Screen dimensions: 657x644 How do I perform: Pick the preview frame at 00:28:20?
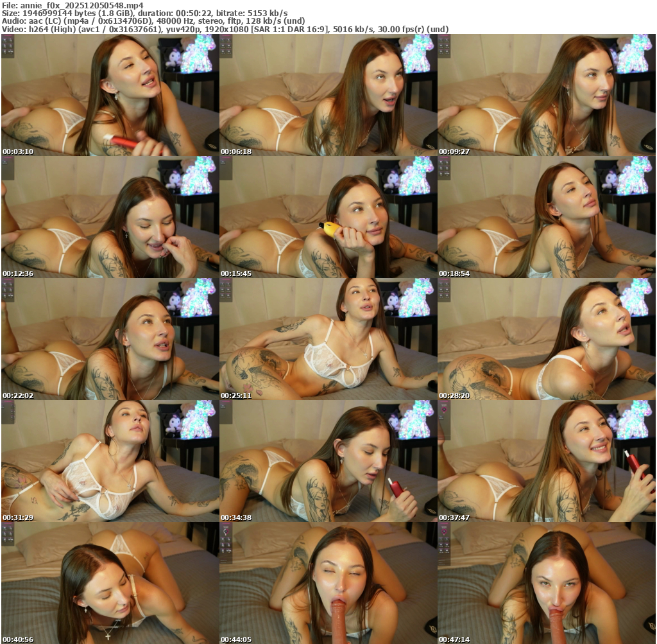[x=547, y=339]
